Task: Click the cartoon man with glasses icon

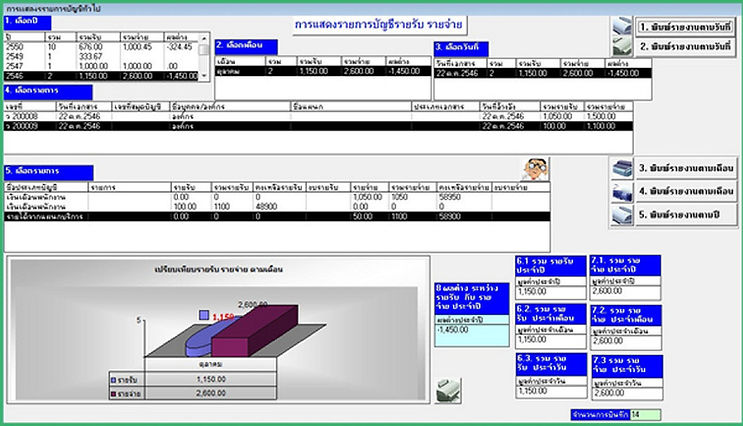Action: click(x=535, y=169)
